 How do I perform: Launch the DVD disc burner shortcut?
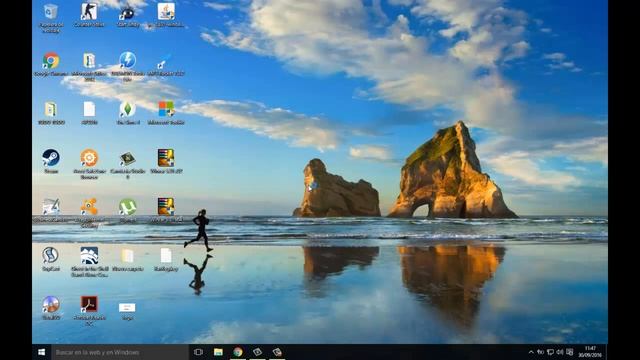51,304
